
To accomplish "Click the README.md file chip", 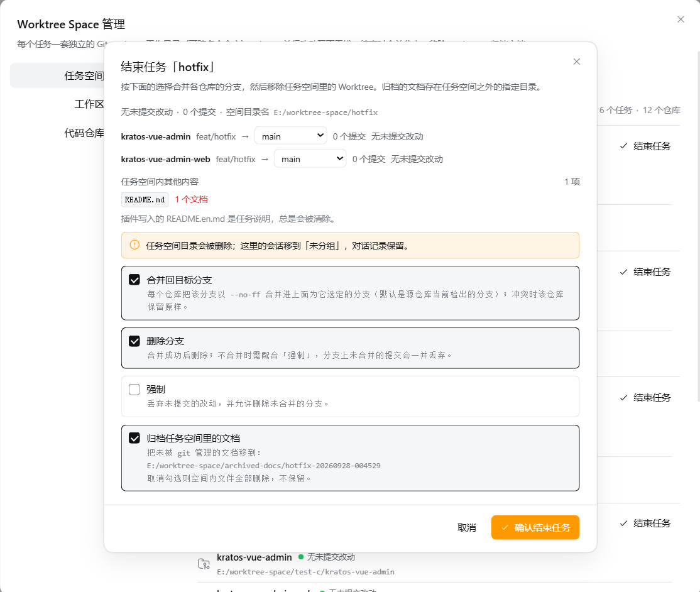I will [145, 200].
